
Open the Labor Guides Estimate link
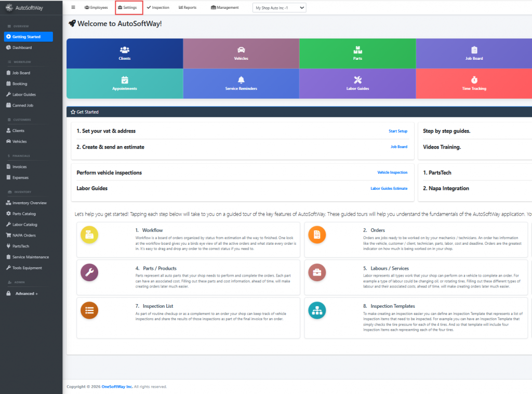click(389, 188)
